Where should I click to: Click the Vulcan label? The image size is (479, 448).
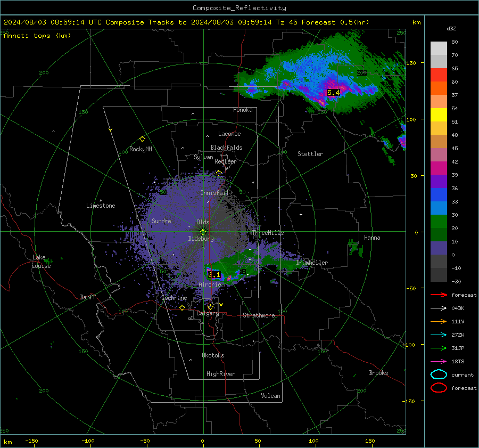click(x=270, y=396)
